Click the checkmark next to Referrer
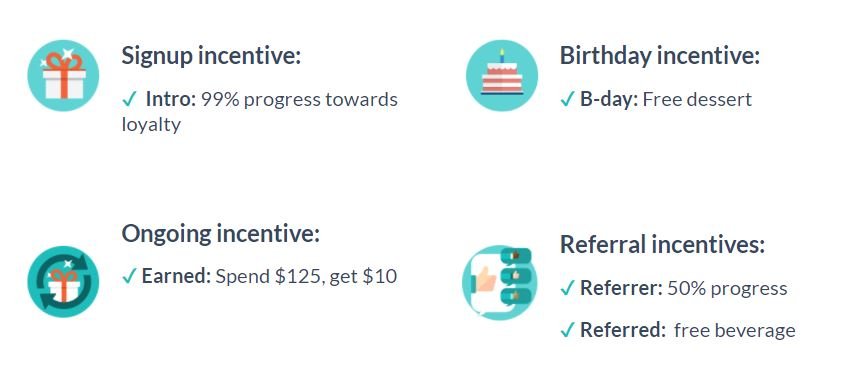This screenshot has width=849, height=383. pyautogui.click(x=567, y=288)
